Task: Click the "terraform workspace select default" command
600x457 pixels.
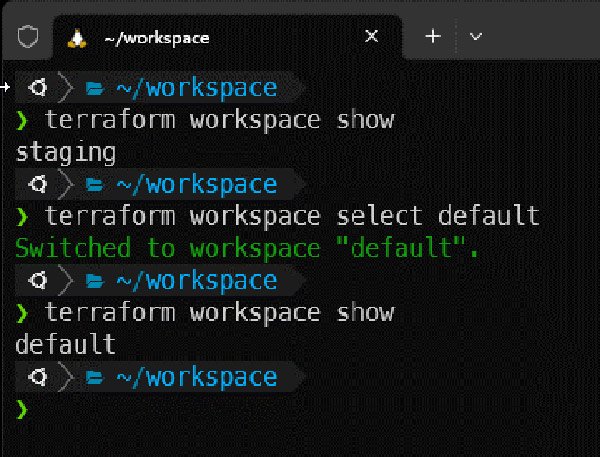Action: point(292,216)
